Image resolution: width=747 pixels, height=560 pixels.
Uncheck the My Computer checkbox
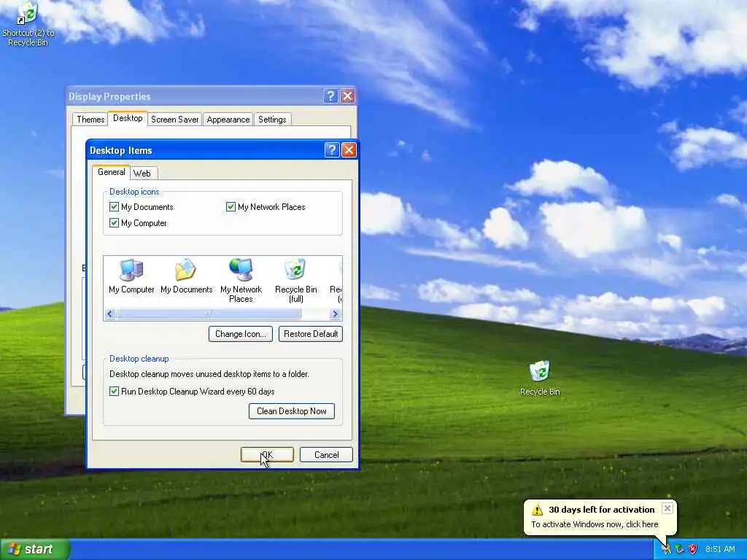[114, 222]
